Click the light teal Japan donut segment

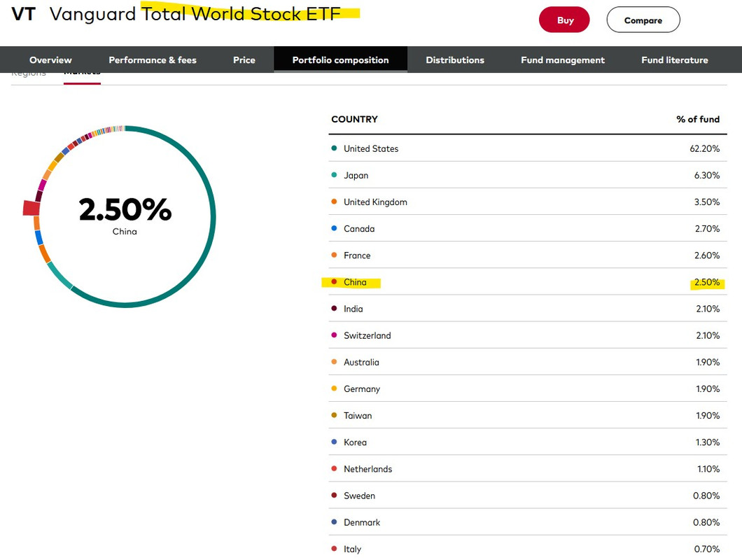tap(59, 276)
